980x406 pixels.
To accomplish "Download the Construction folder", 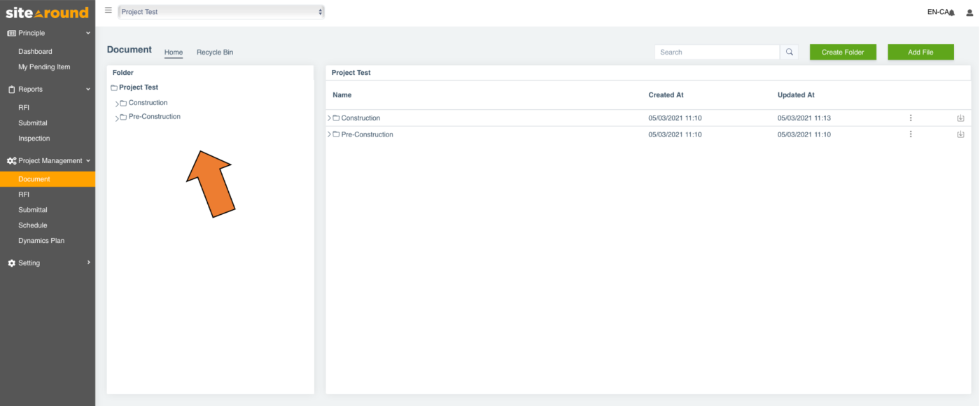I will coord(960,118).
